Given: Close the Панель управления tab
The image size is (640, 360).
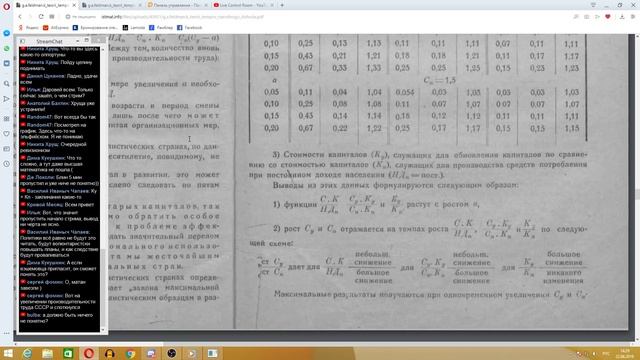Looking at the screenshot, I should pyautogui.click(x=206, y=5).
